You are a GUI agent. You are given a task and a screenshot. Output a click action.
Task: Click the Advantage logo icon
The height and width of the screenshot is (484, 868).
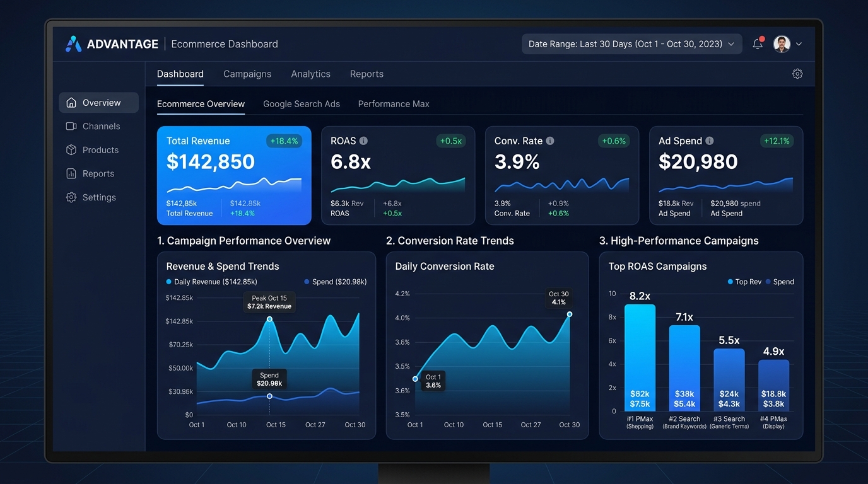tap(74, 44)
